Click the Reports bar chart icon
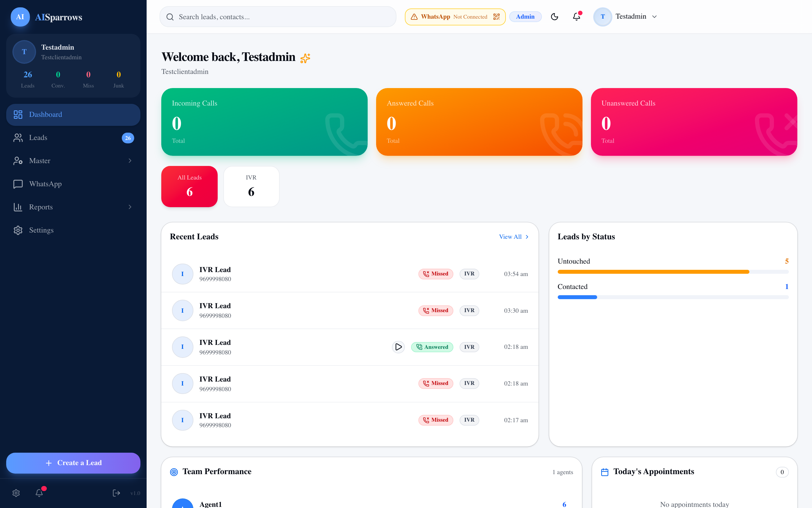Screen dimensions: 812x508 [x=18, y=207]
